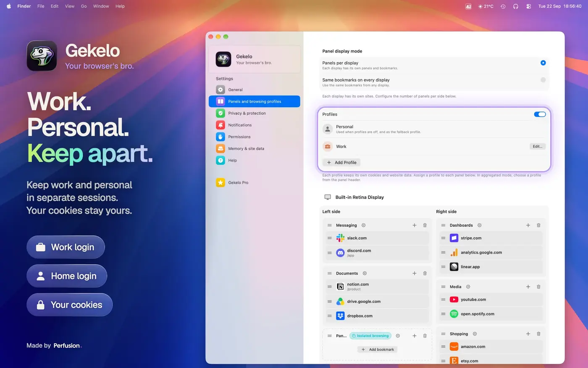Open Privacy & protection settings
Screen dimensions: 588x368
254,113
